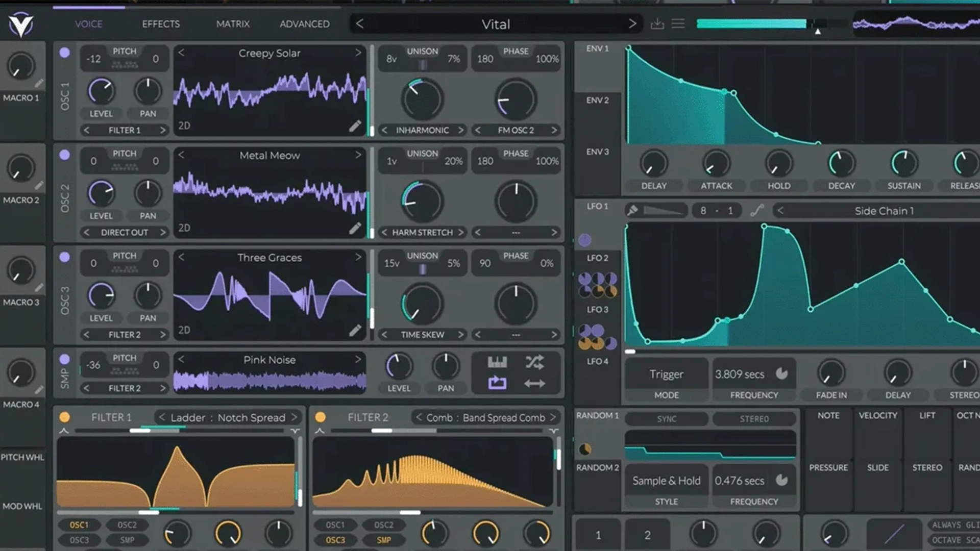The image size is (980, 551).
Task: Enable SMP input routing on Filter 2
Action: (384, 540)
